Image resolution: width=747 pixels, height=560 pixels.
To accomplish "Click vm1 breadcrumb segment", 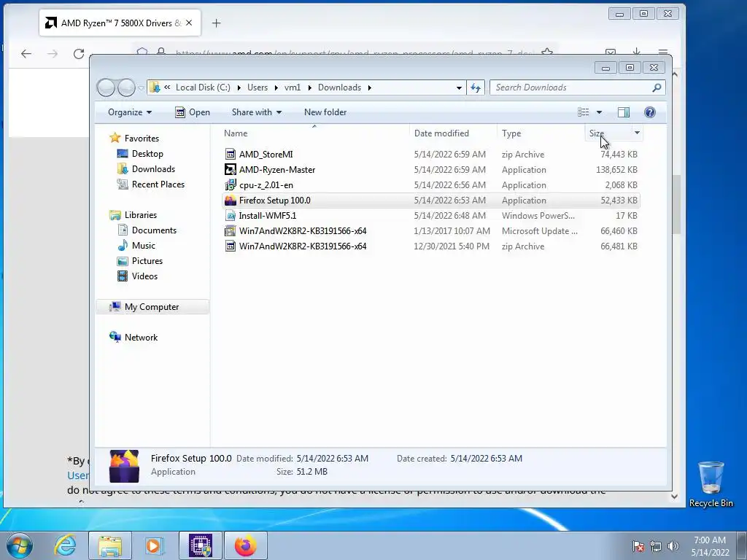I will pyautogui.click(x=293, y=87).
